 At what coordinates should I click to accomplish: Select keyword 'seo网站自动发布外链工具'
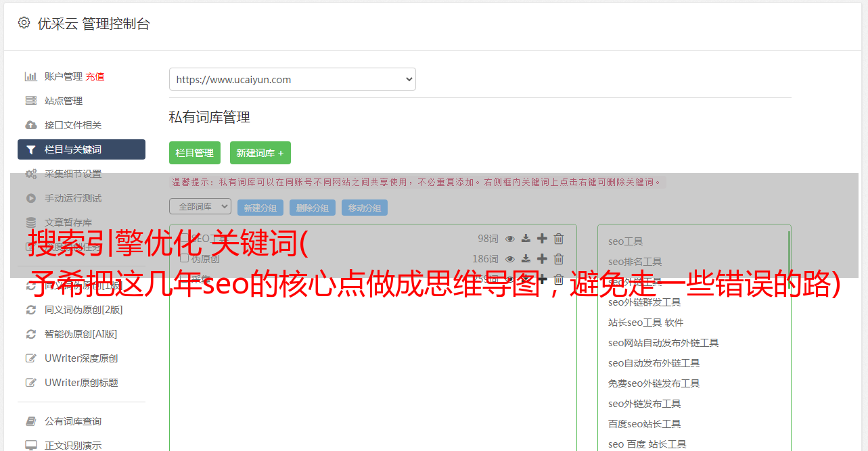pos(664,343)
